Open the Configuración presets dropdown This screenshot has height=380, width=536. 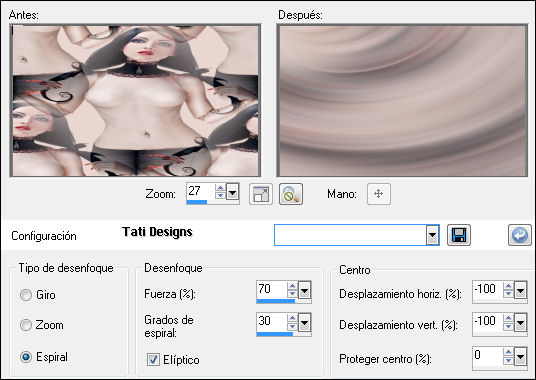pos(432,235)
